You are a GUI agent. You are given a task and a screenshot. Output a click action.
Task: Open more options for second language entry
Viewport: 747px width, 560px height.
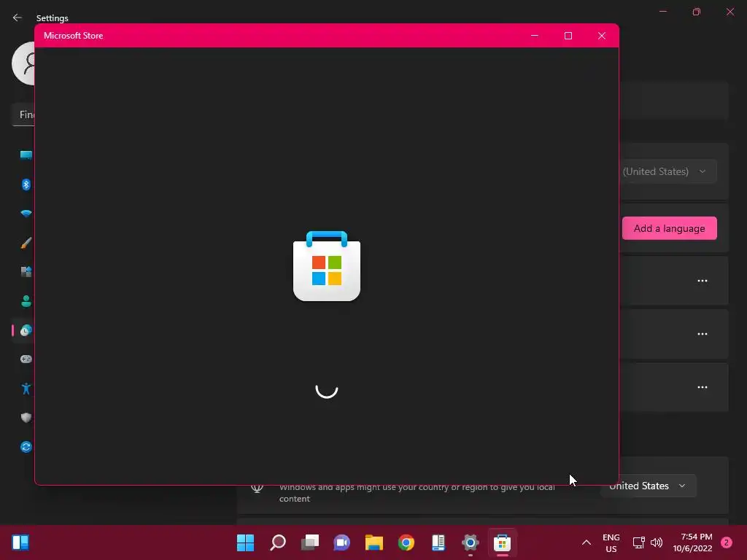(703, 334)
